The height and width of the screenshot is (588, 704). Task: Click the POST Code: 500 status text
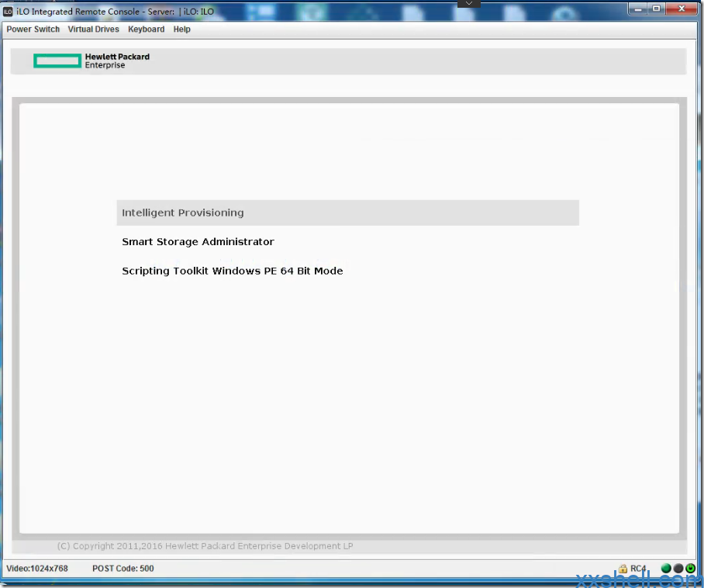[x=123, y=569]
